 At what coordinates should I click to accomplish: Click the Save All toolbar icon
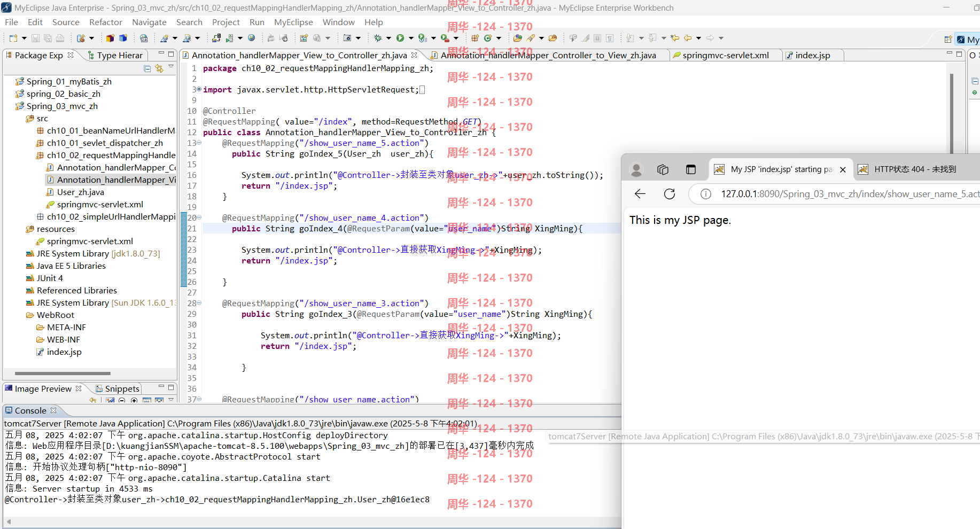[48, 38]
